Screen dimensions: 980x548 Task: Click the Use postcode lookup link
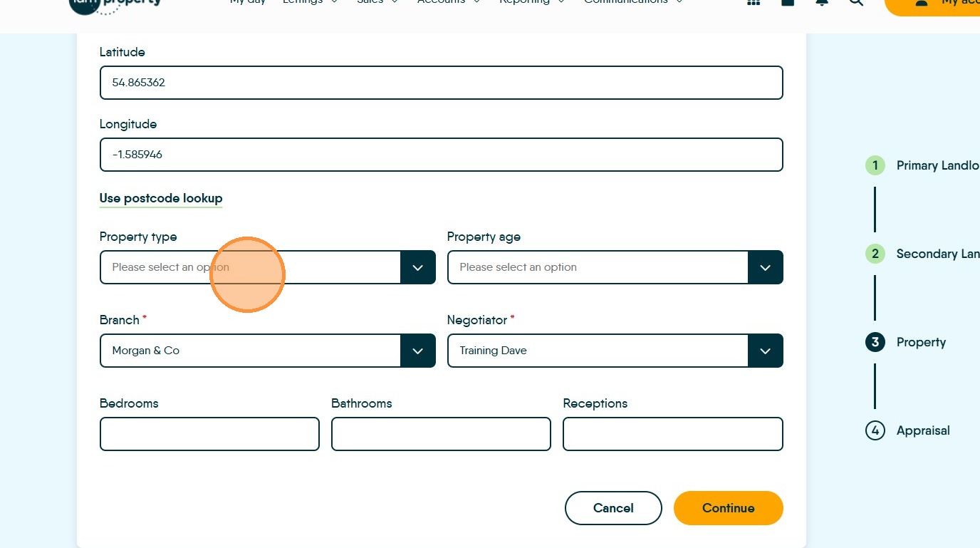[x=161, y=198]
